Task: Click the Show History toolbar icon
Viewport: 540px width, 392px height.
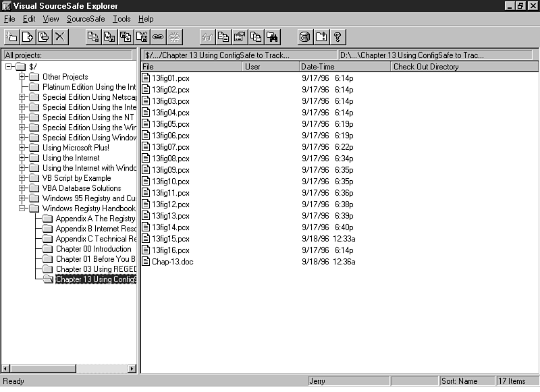Action: 256,37
